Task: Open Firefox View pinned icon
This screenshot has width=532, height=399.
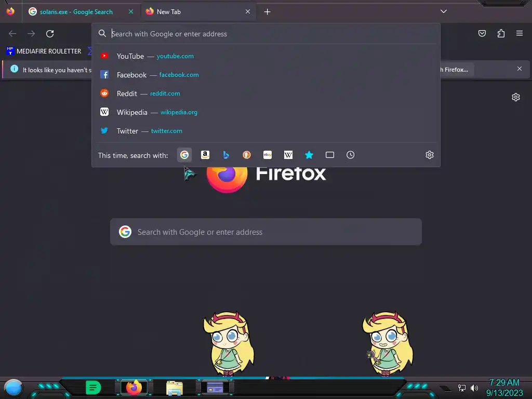Action: (10, 11)
